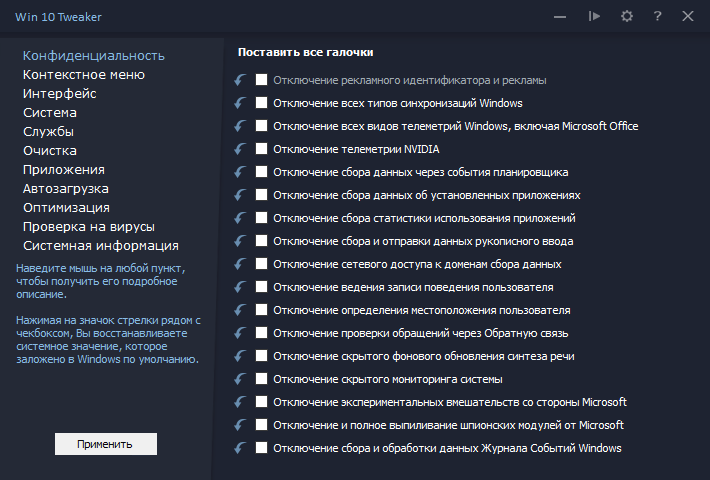710x480 pixels.
Task: Open the settings gear icon
Action: coord(627,16)
